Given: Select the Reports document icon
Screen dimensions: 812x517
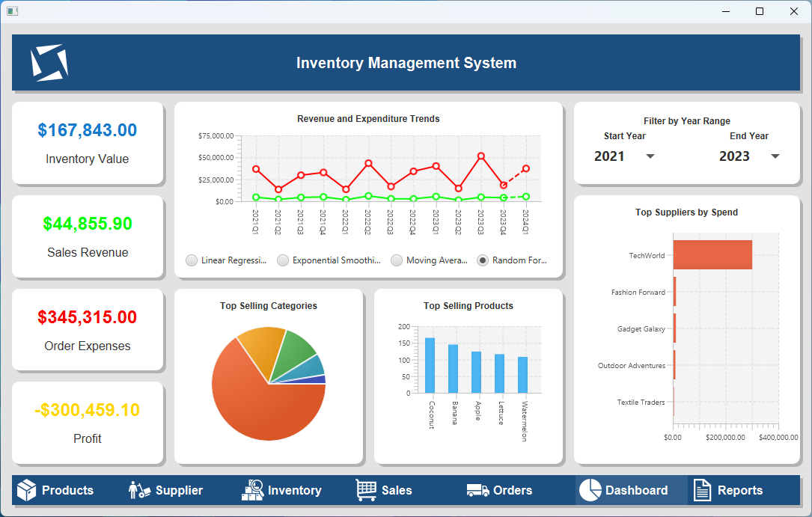Looking at the screenshot, I should pyautogui.click(x=701, y=490).
